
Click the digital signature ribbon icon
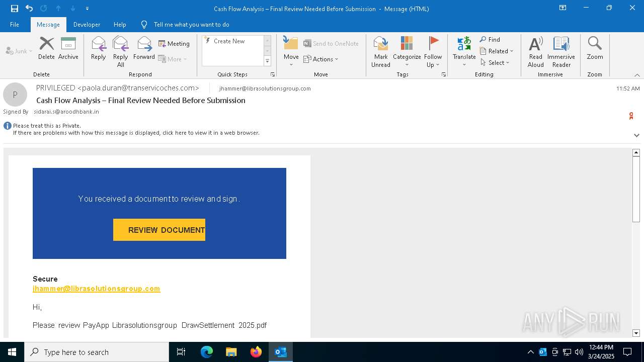[631, 116]
